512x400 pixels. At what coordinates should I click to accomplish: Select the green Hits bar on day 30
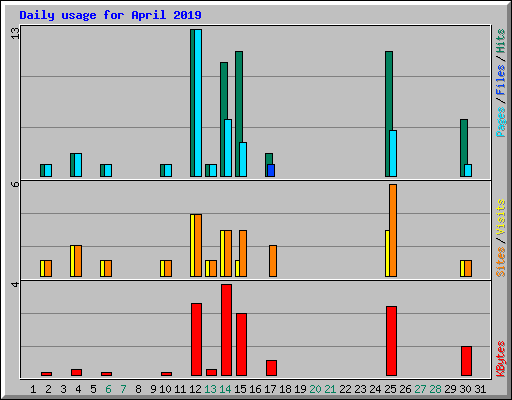463,148
